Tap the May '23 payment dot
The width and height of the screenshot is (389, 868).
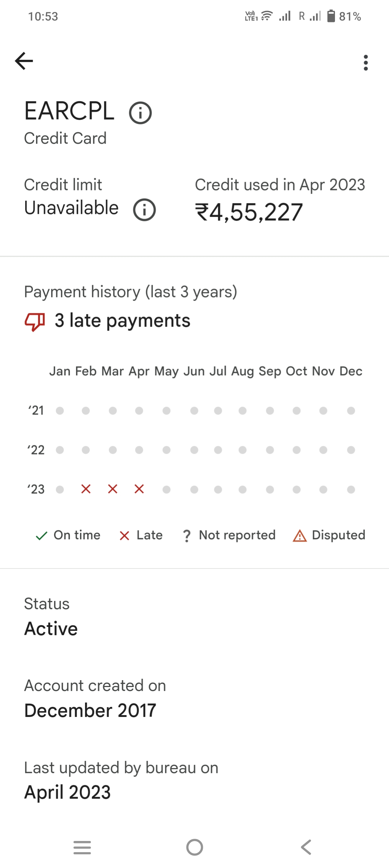coord(166,490)
